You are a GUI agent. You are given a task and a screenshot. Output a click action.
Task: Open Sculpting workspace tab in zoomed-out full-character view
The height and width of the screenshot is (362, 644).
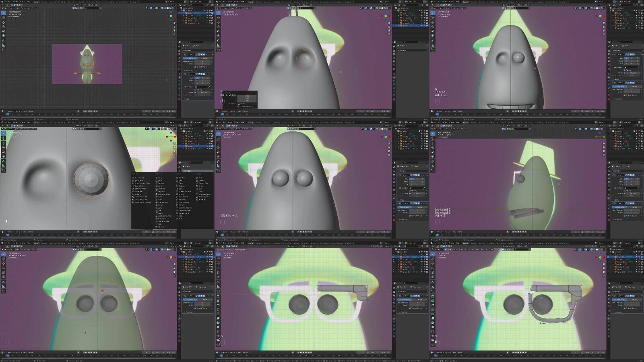pyautogui.click(x=53, y=2)
